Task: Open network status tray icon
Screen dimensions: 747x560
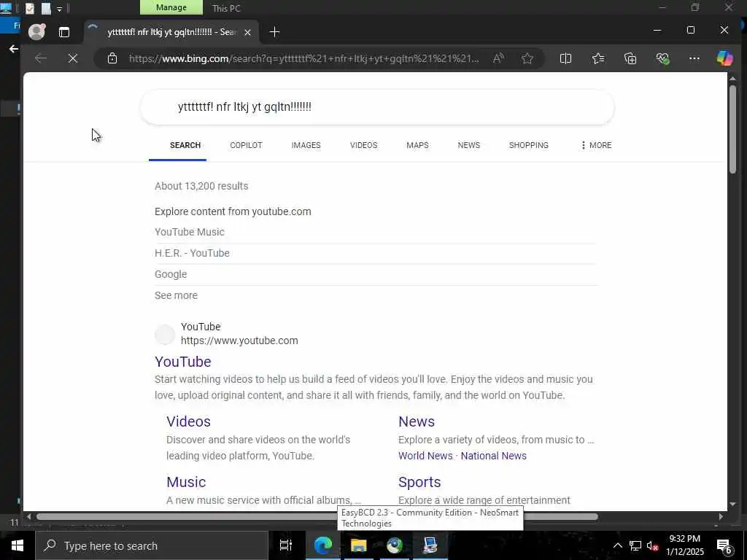Action: click(x=635, y=545)
